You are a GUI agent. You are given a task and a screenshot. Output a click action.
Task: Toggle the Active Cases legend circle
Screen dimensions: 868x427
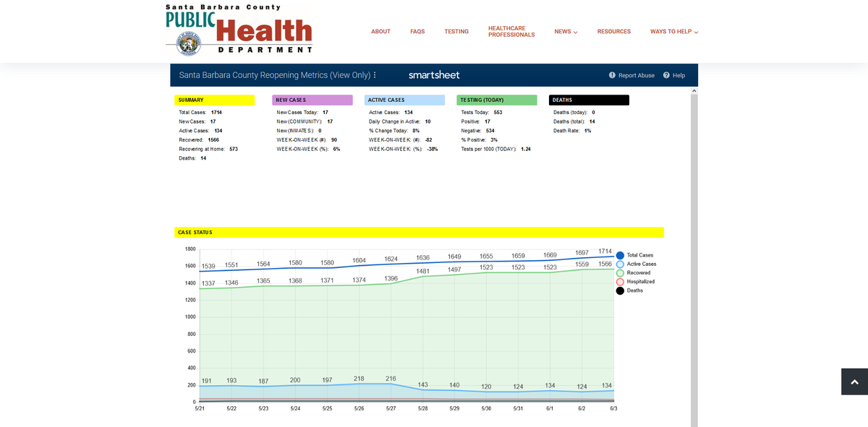(x=620, y=264)
